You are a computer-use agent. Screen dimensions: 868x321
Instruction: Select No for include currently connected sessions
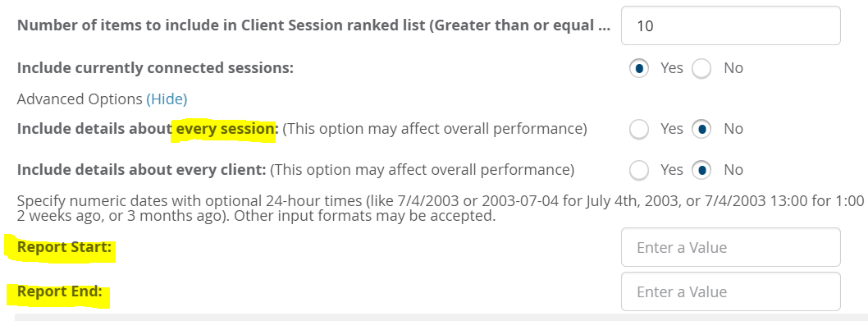pos(701,69)
